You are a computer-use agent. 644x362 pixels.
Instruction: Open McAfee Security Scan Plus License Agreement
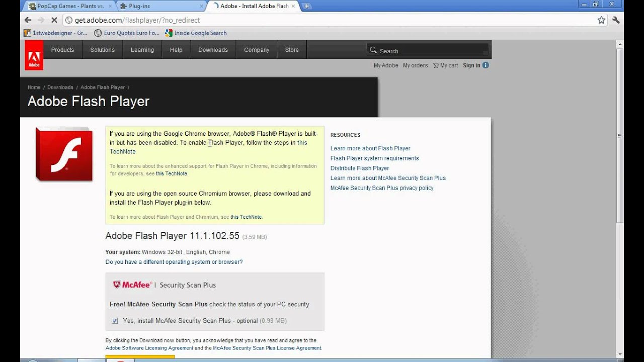pyautogui.click(x=267, y=348)
